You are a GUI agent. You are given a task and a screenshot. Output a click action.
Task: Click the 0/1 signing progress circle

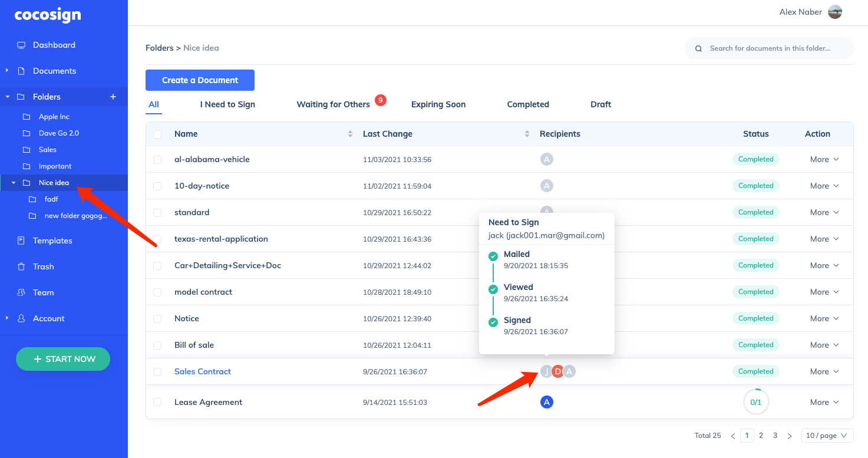pos(756,401)
